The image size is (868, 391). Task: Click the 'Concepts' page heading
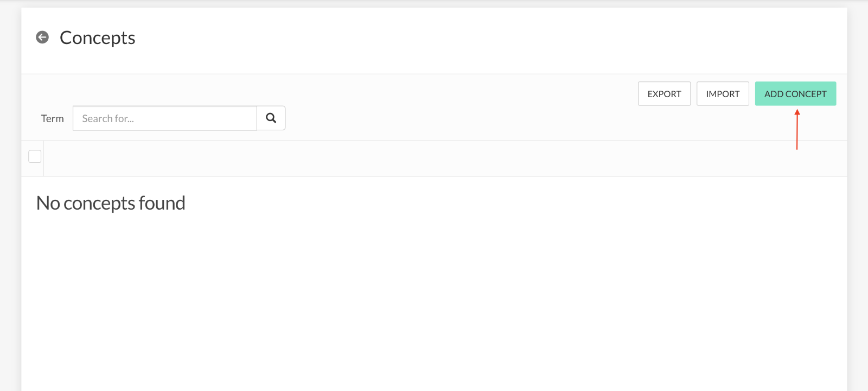pos(98,37)
